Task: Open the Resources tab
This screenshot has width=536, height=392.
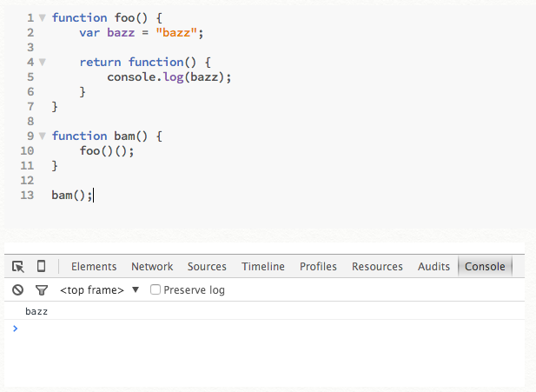Action: click(377, 267)
